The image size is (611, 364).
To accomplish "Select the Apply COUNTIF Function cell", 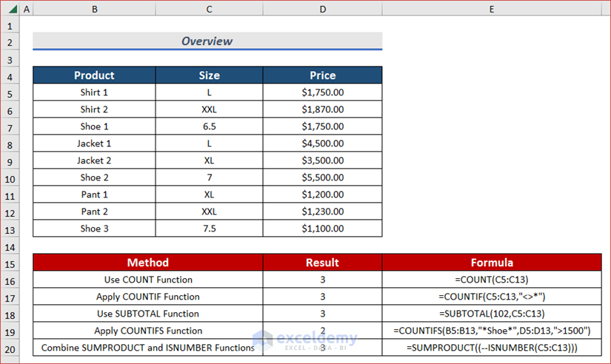I will point(148,297).
